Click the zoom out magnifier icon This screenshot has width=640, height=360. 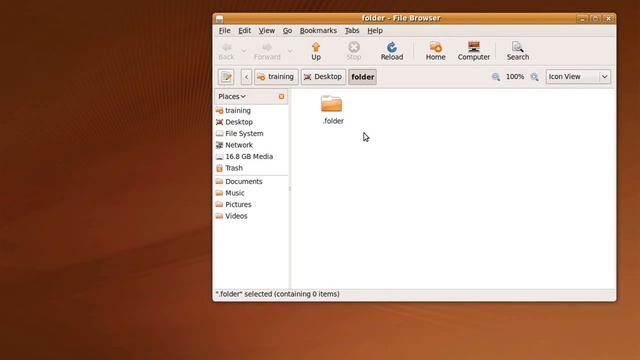(x=496, y=77)
